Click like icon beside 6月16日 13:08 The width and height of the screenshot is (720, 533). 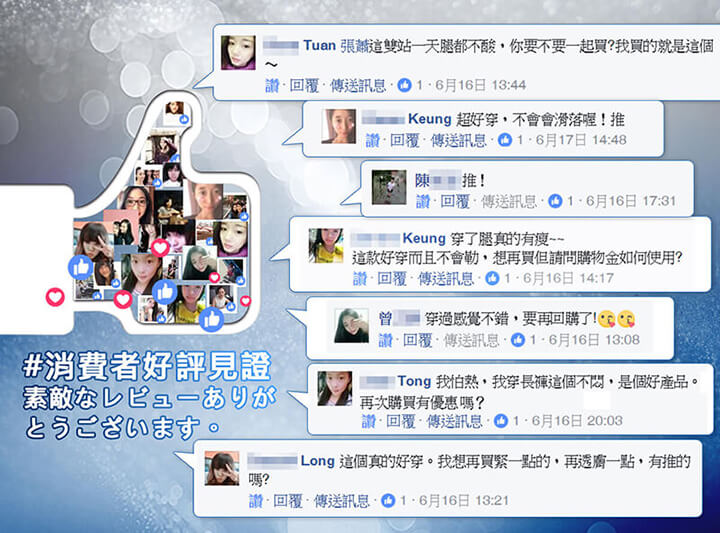tap(518, 340)
